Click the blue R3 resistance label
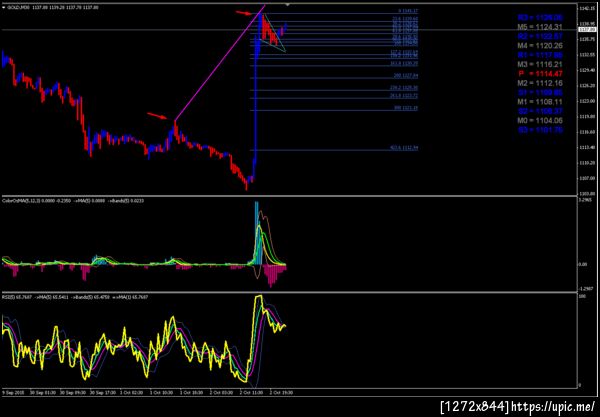This screenshot has height=417, width=600. [x=540, y=18]
